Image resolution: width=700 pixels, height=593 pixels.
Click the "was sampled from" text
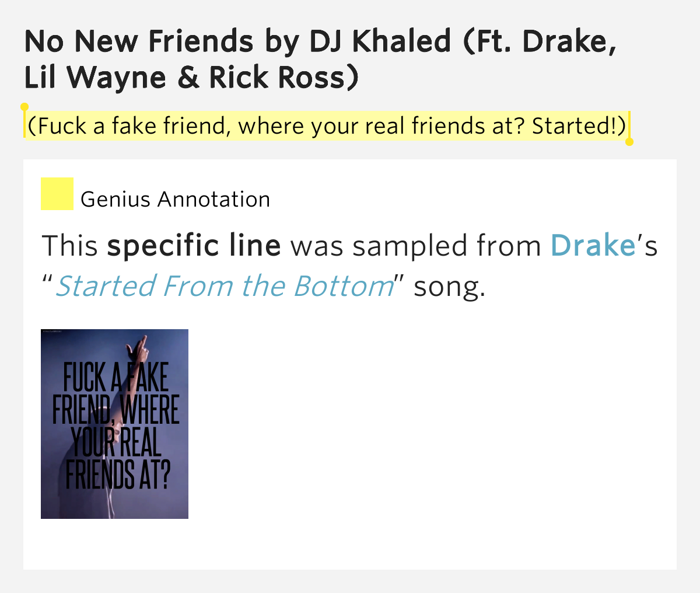[x=415, y=246]
